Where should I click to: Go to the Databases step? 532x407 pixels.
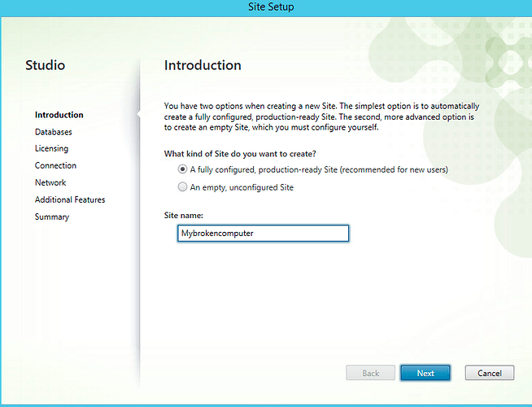tap(53, 132)
